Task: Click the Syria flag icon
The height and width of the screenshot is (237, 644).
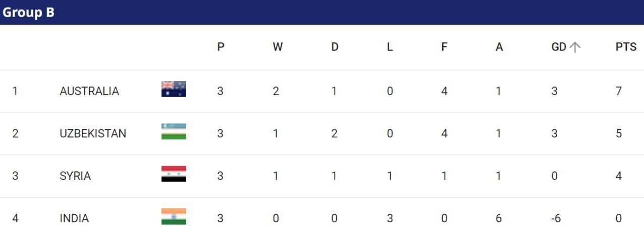Action: tap(174, 174)
